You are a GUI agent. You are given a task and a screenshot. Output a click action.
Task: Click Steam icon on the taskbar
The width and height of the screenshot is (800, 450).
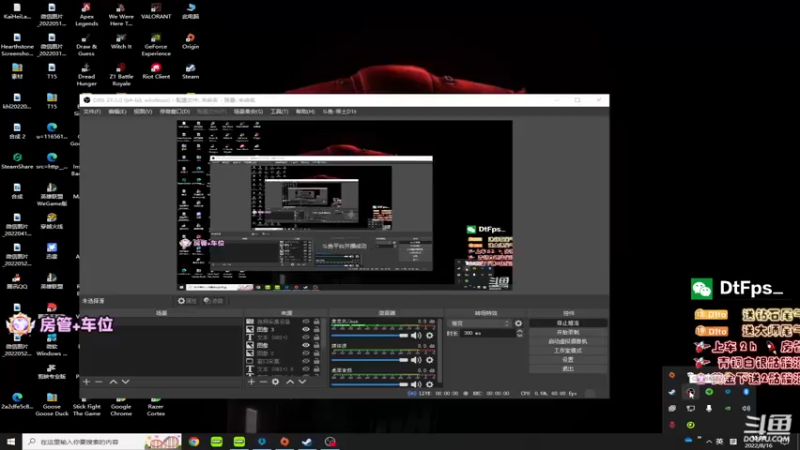(307, 441)
